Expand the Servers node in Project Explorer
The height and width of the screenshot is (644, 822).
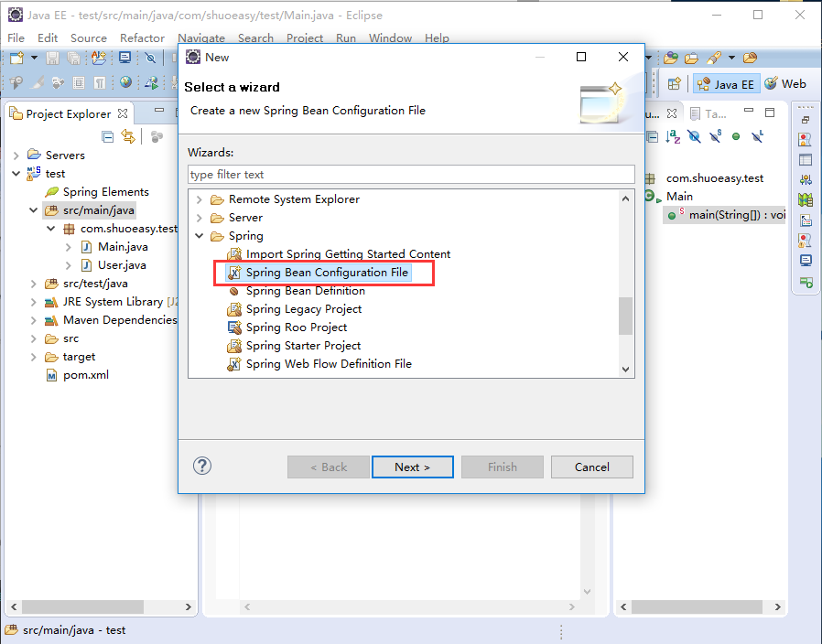[x=16, y=156]
